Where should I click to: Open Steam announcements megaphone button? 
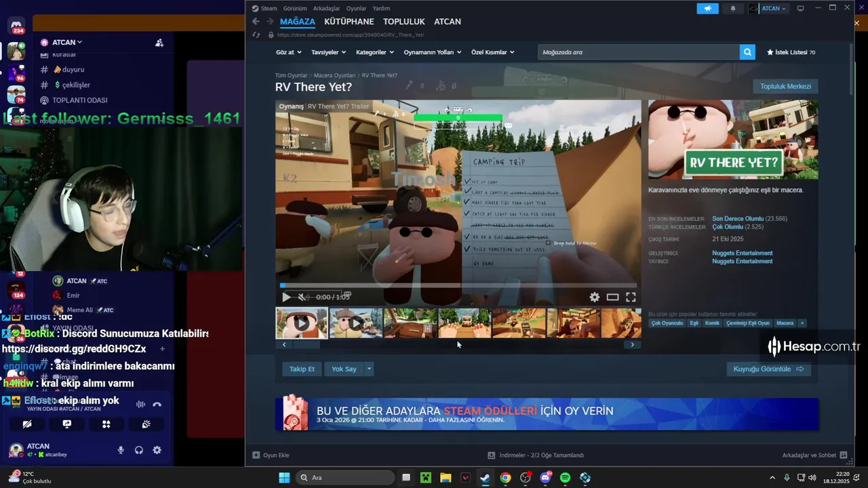pos(707,9)
